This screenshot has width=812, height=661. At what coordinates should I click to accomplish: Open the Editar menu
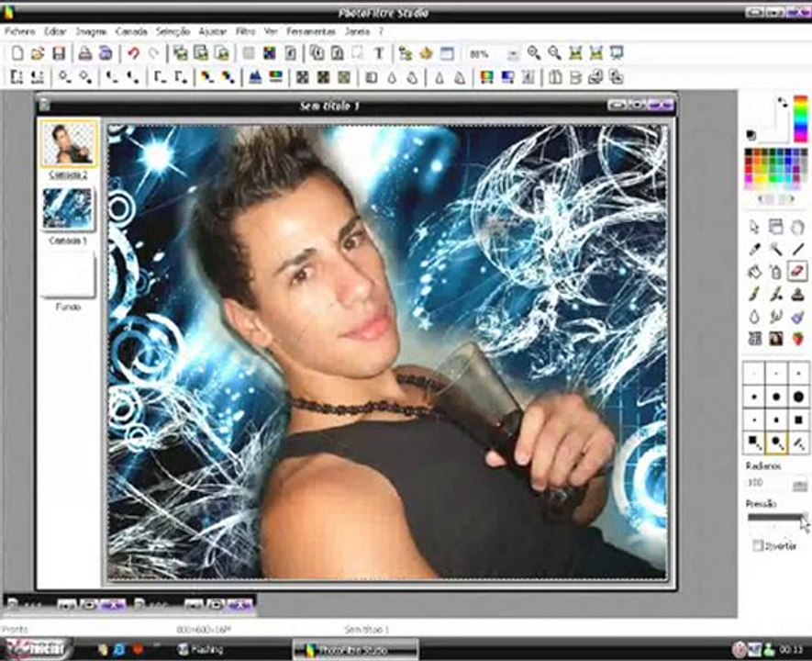55,31
